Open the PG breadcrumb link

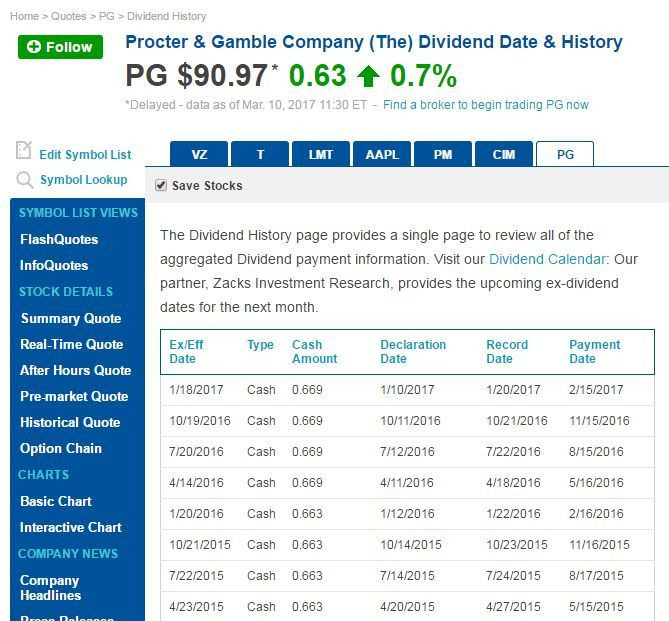pos(107,16)
